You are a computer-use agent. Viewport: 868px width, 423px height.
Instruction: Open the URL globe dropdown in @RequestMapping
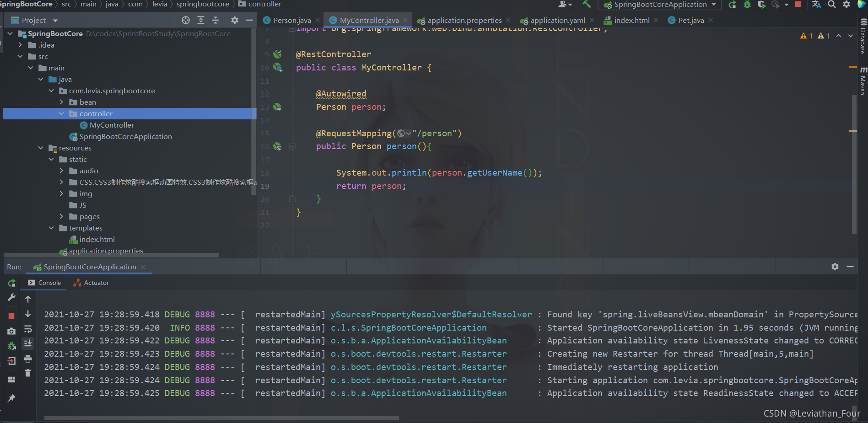coord(404,134)
